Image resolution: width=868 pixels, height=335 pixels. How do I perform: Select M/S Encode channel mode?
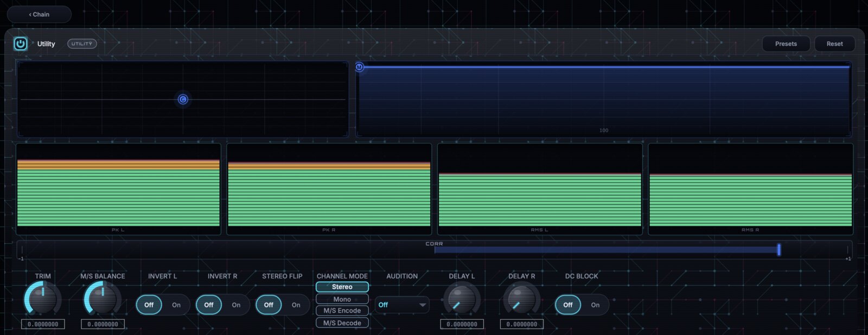click(x=342, y=311)
